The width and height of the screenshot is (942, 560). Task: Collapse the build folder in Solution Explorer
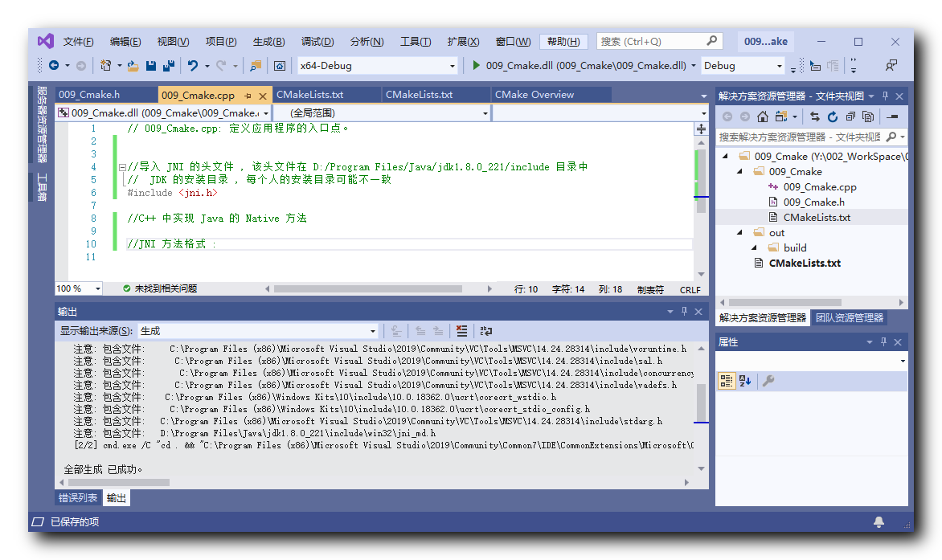(x=752, y=247)
